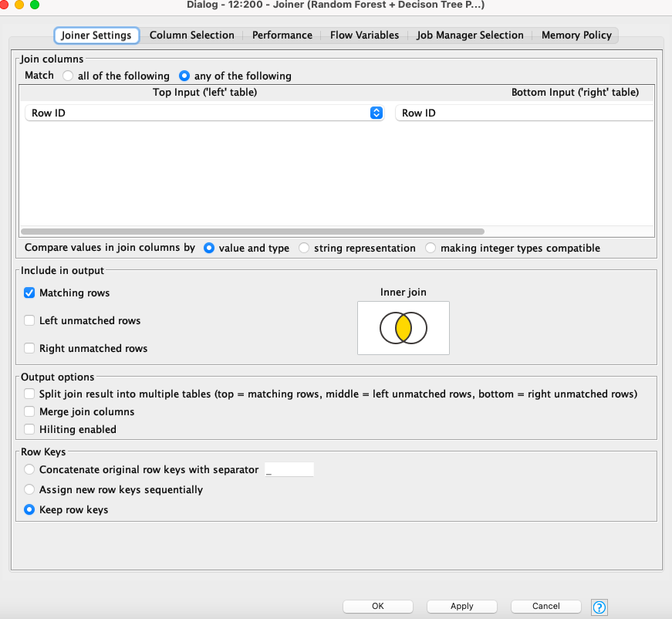
Task: Enable Left unmatched rows
Action: point(29,320)
